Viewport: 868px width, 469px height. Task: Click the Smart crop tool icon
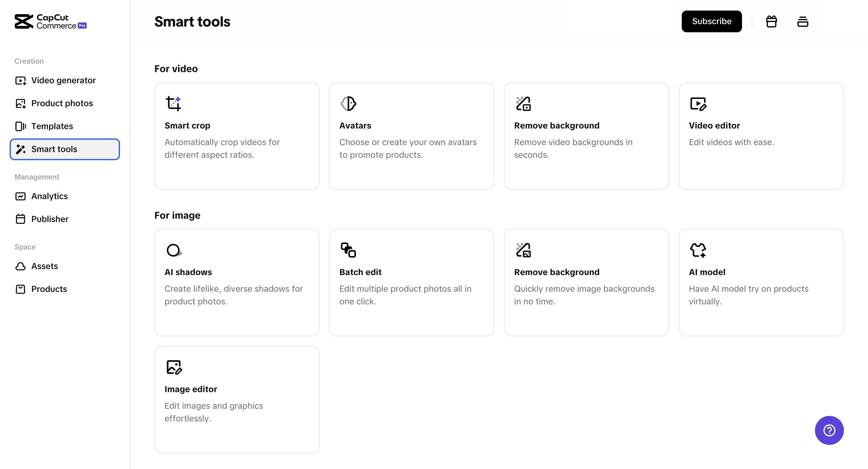click(174, 103)
